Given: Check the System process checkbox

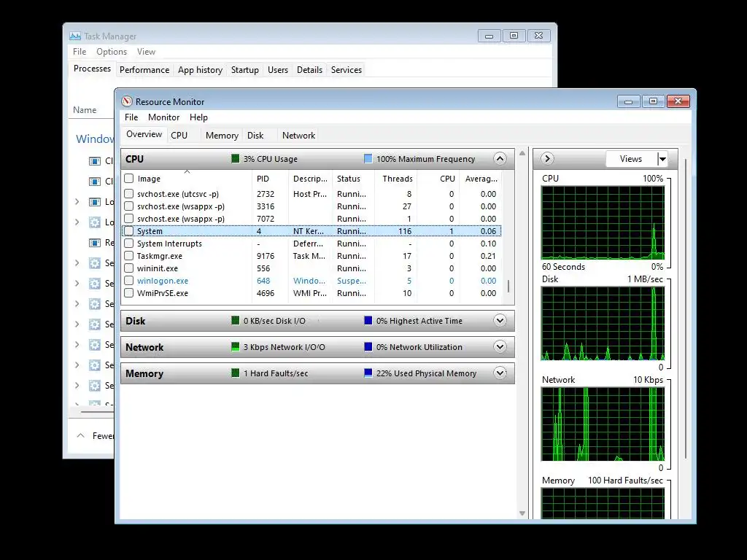Looking at the screenshot, I should 128,231.
